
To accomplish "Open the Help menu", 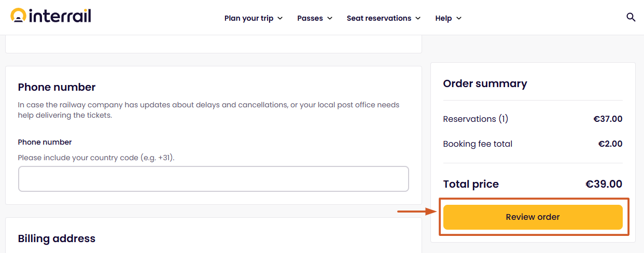I will 443,18.
